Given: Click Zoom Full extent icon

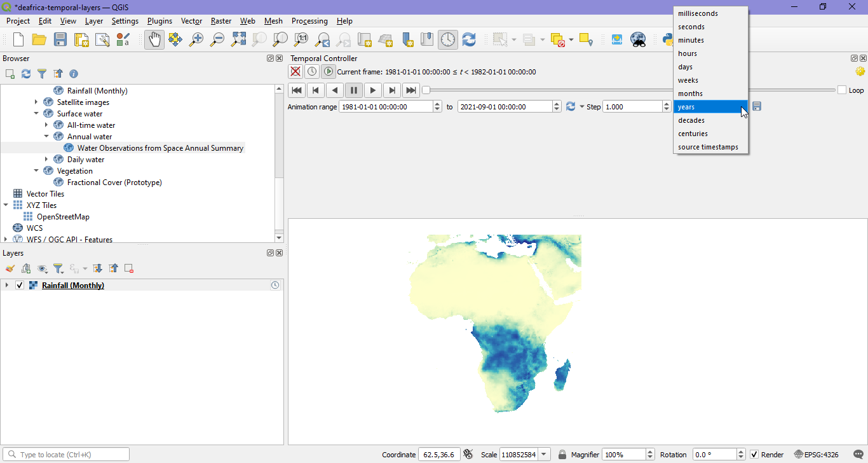Looking at the screenshot, I should (x=238, y=39).
